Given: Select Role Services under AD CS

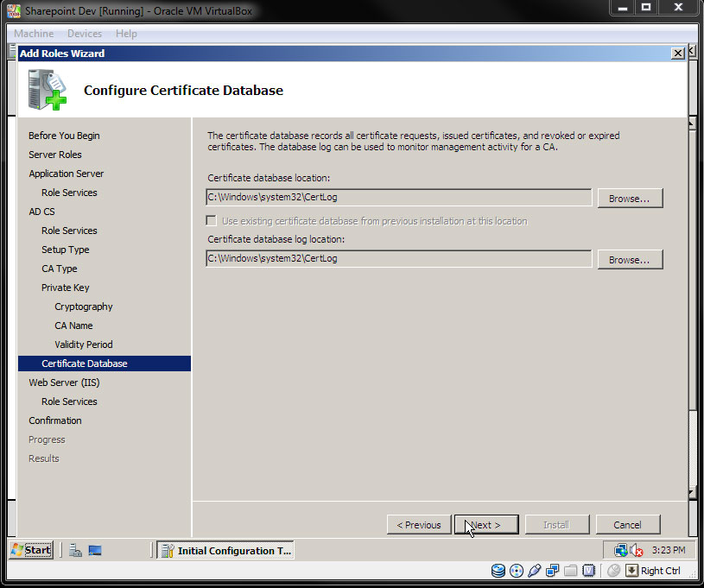Looking at the screenshot, I should [69, 231].
